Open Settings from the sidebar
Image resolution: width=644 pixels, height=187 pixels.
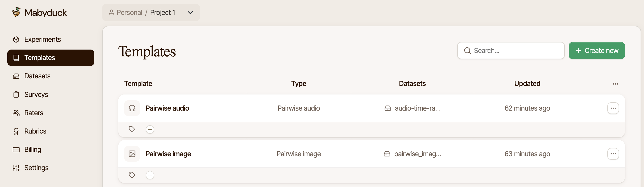point(51,168)
